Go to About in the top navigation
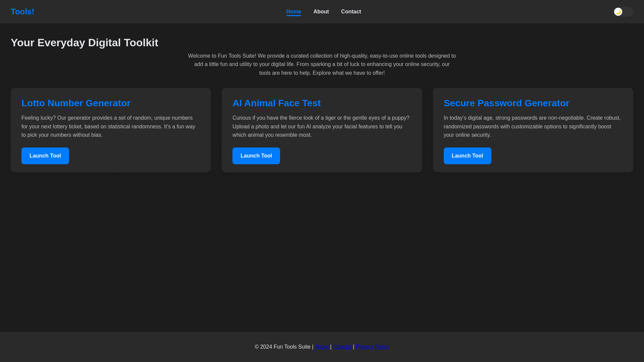The image size is (644, 362). coord(321,12)
